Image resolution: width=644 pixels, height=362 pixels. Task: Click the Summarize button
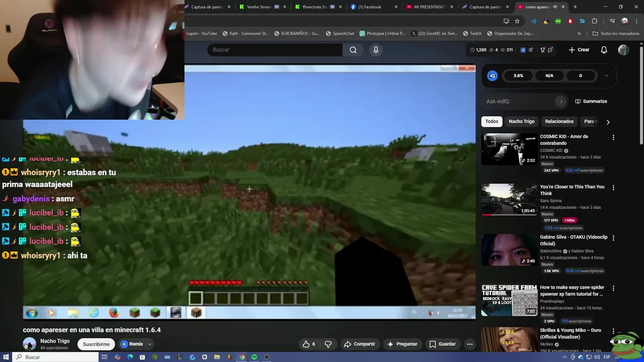click(x=591, y=101)
